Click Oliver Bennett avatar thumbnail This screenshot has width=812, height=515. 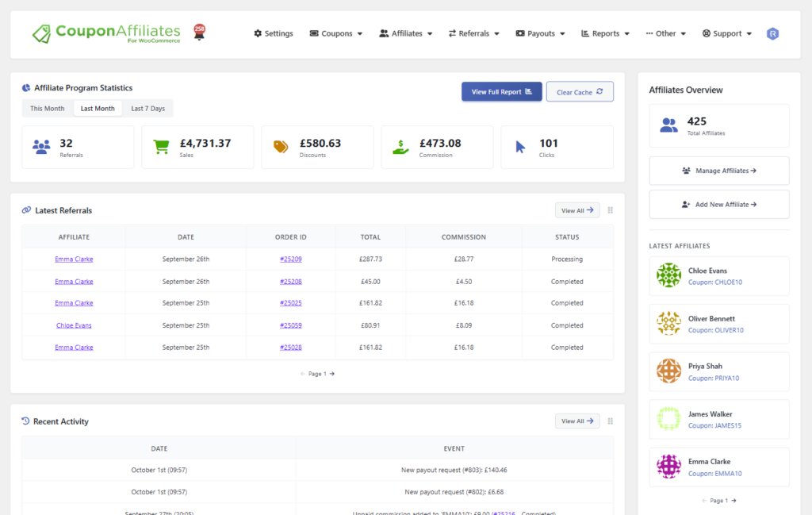(668, 323)
